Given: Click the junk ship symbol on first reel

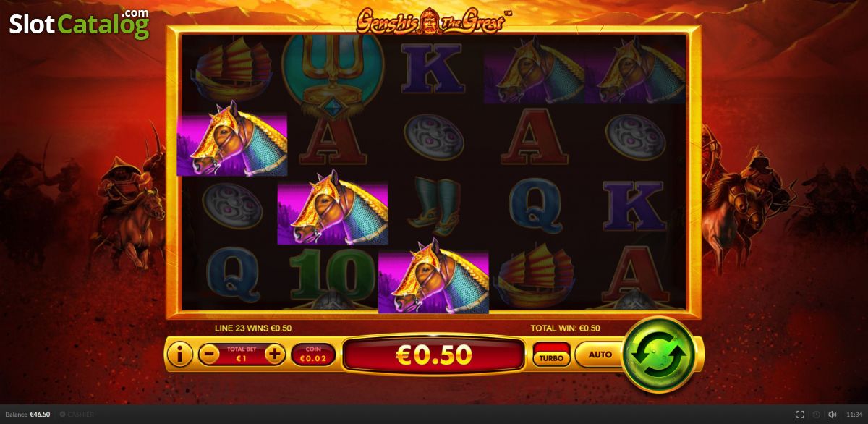Looking at the screenshot, I should point(232,70).
